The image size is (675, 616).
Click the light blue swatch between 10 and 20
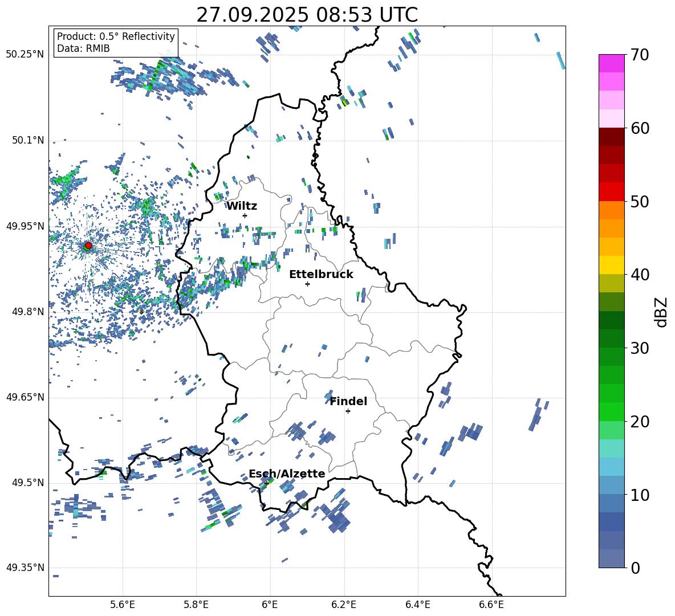[x=611, y=467]
